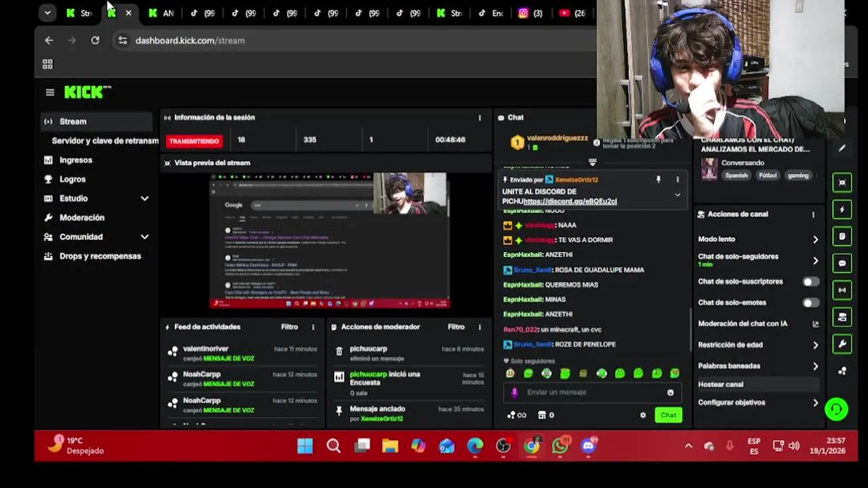Open Acciones de moderador three-dot menu
The height and width of the screenshot is (488, 868).
pos(479,327)
